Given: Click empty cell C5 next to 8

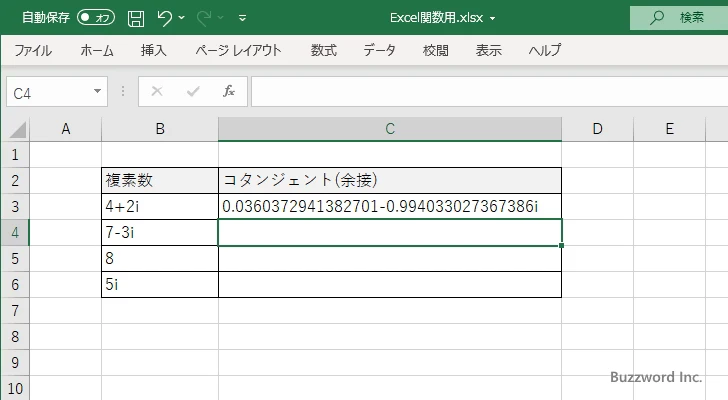Looking at the screenshot, I should tap(390, 258).
